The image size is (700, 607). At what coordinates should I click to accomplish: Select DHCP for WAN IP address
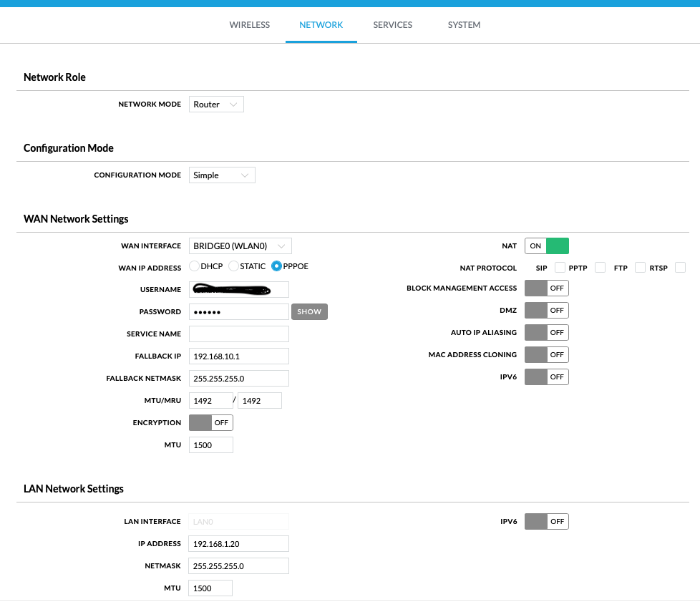pyautogui.click(x=194, y=266)
